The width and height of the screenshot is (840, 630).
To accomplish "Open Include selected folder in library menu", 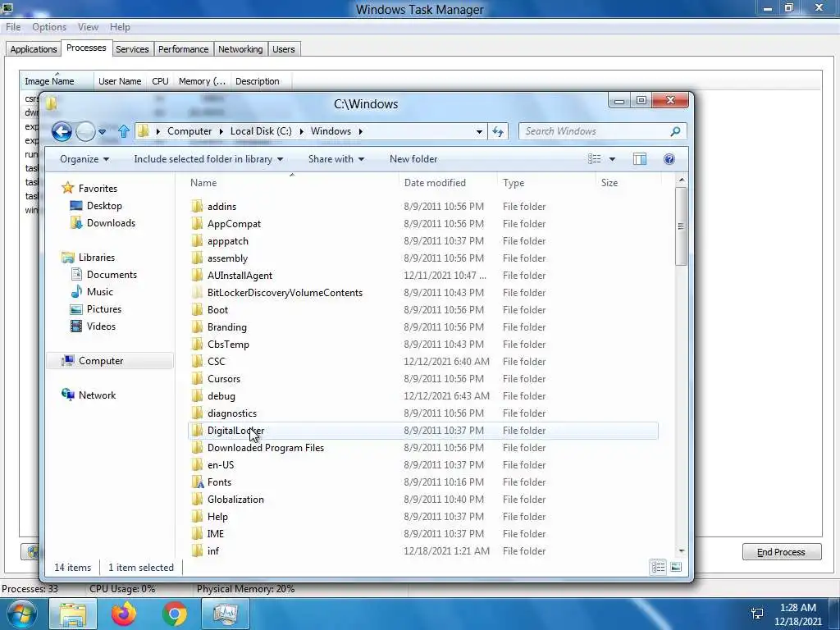I will pyautogui.click(x=208, y=159).
